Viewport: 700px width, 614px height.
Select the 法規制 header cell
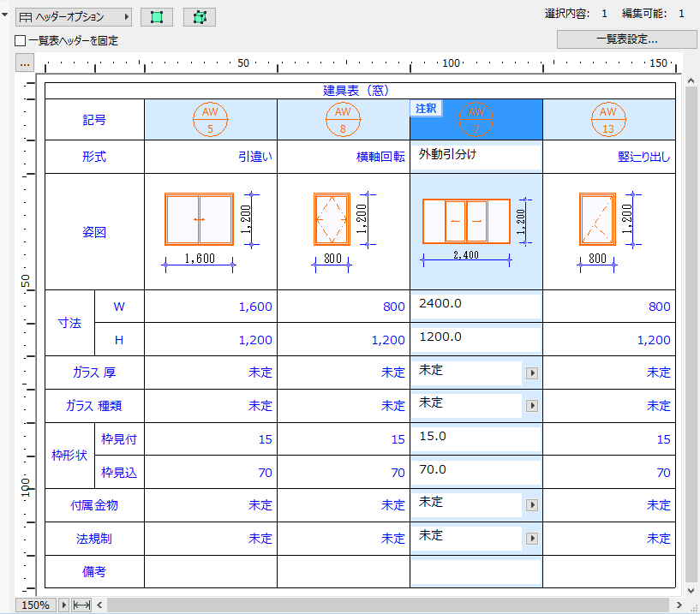(x=94, y=539)
